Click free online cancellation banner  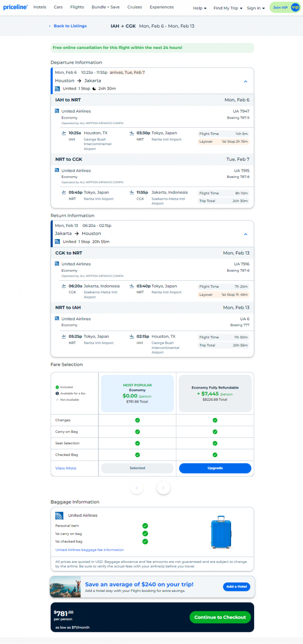152,48
